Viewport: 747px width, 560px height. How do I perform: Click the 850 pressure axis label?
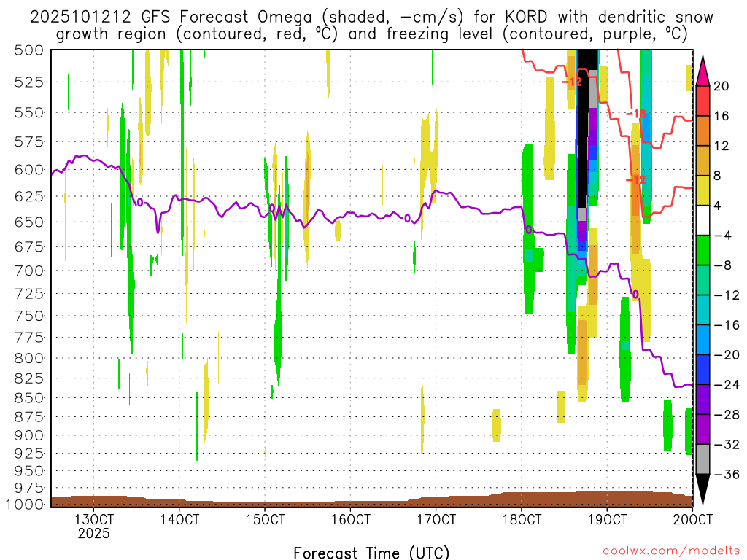28,398
